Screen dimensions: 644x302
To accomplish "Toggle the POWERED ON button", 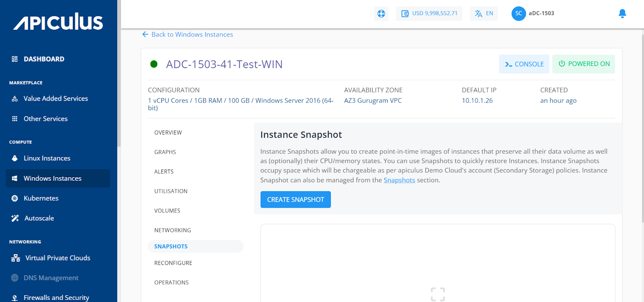I will pos(583,64).
